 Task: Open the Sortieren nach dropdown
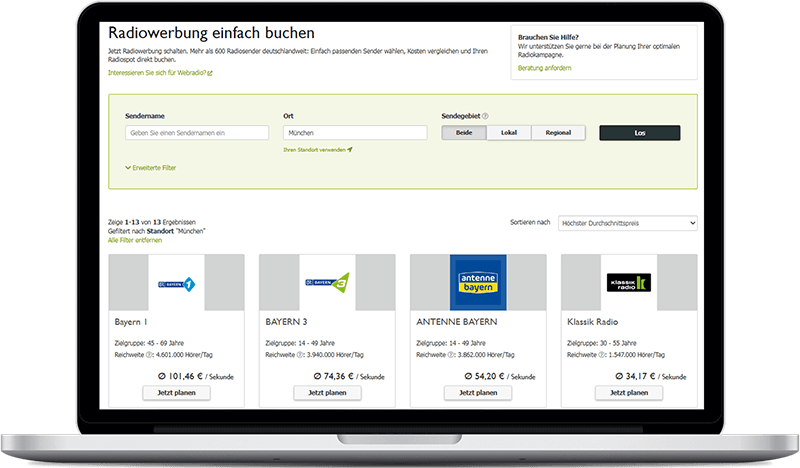click(628, 223)
